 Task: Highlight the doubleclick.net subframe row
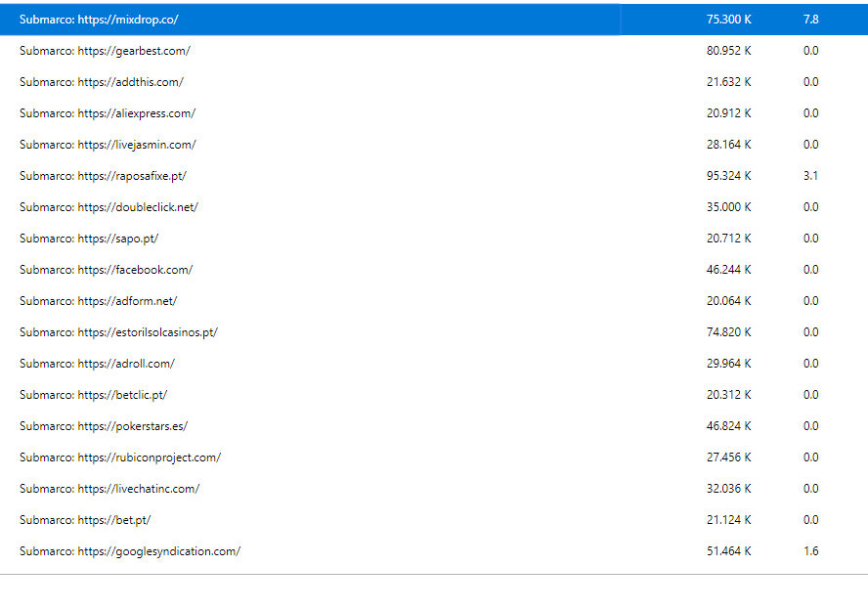pos(108,207)
